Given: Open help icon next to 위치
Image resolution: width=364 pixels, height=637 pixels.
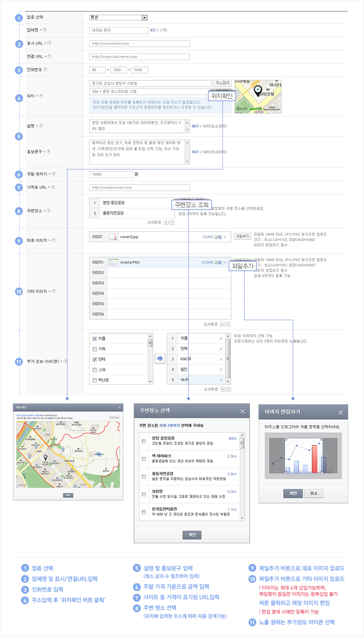Looking at the screenshot, I should coord(41,96).
